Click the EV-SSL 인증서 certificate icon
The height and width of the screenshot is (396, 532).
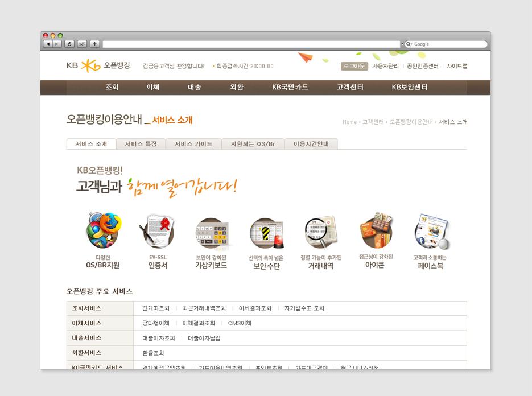(x=158, y=231)
